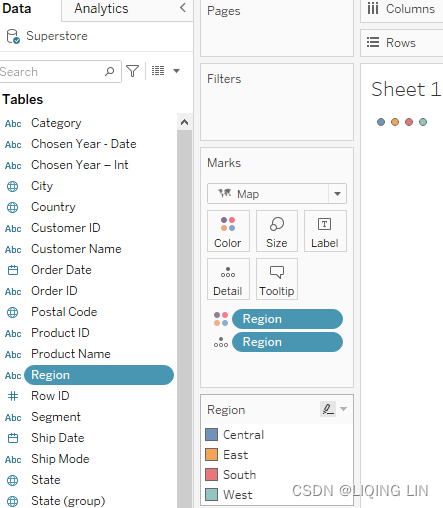Image resolution: width=443 pixels, height=508 pixels.
Task: Switch to the Data tab
Action: point(17,9)
